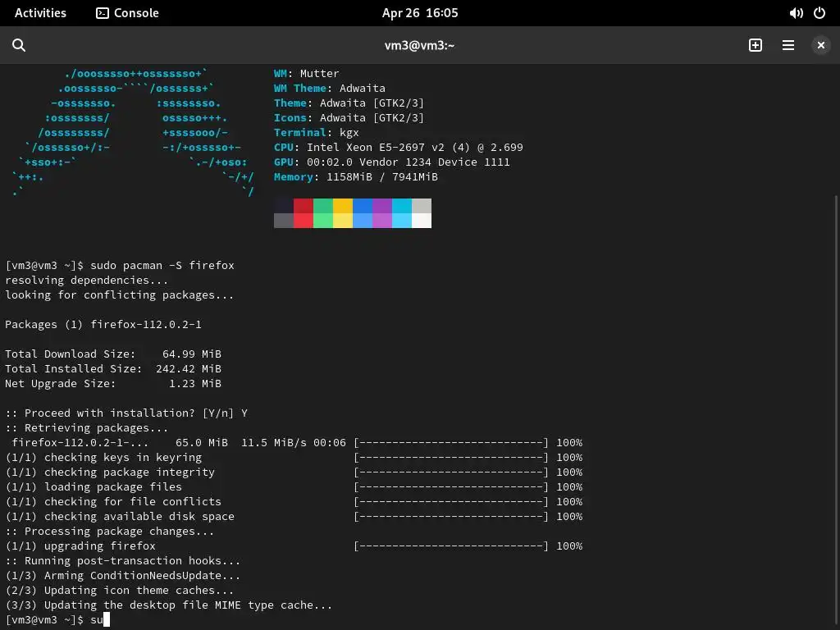
Task: Click 'Packages (1) firefox-112.0.2-1' line
Action: click(103, 324)
